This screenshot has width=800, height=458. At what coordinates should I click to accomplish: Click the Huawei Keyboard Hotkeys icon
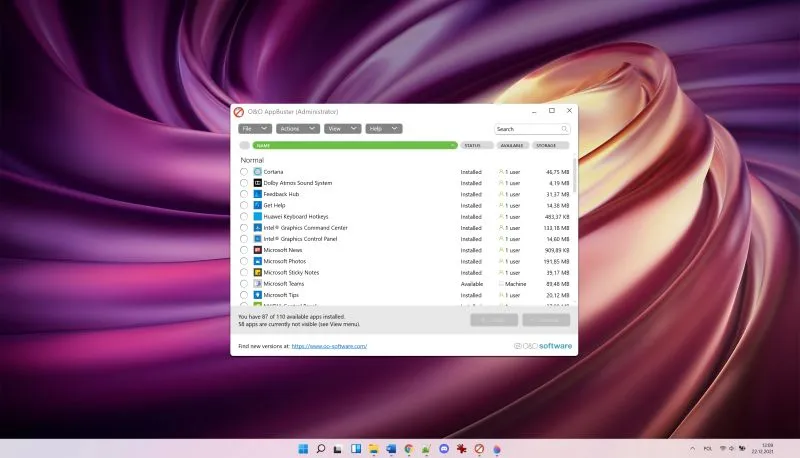(x=258, y=217)
